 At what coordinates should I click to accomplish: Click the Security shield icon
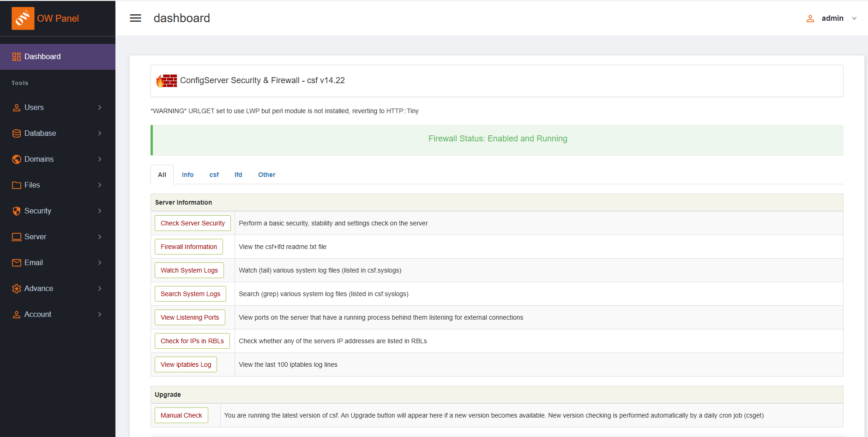(x=17, y=211)
